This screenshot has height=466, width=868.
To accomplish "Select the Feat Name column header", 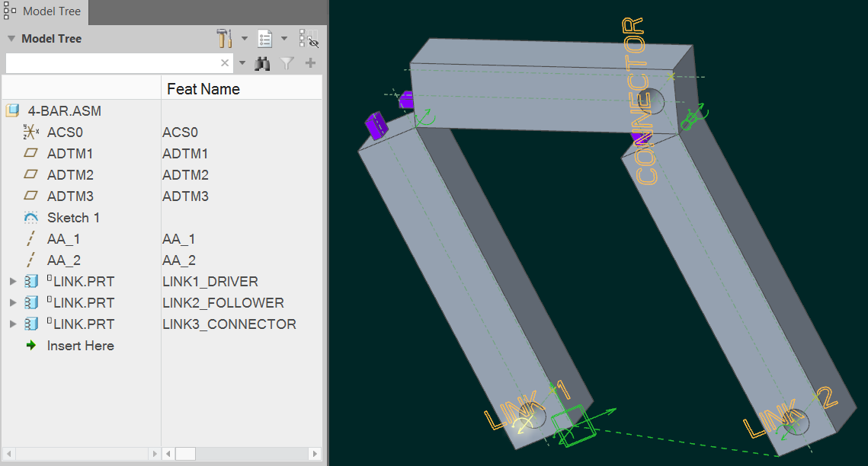I will (202, 88).
